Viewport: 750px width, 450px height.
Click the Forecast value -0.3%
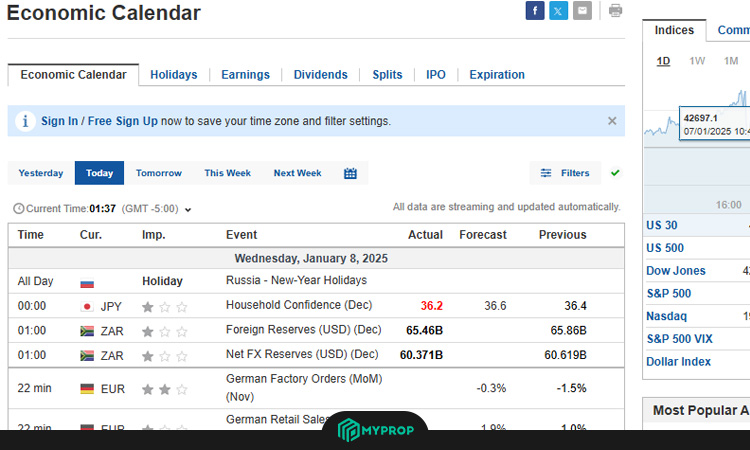pyautogui.click(x=491, y=388)
